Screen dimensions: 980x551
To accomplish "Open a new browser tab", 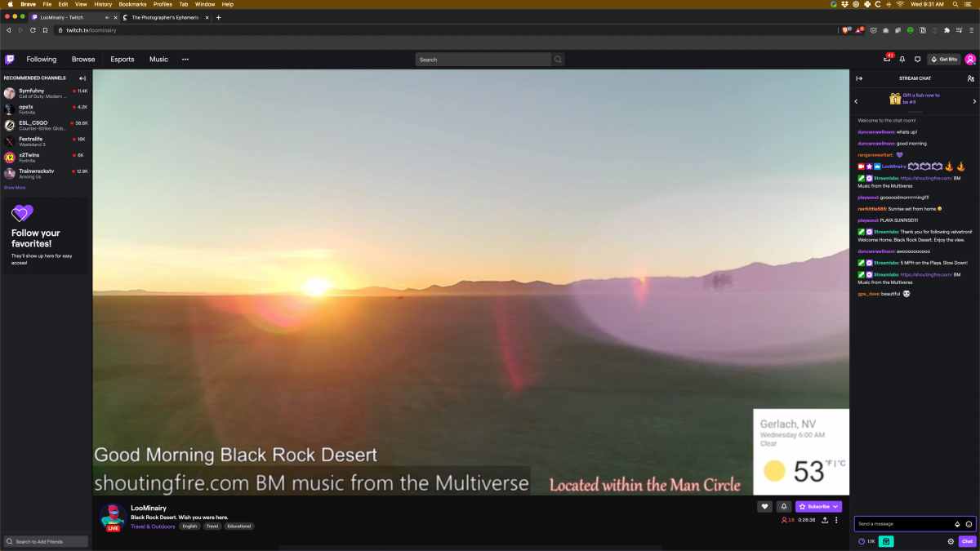I will [218, 17].
